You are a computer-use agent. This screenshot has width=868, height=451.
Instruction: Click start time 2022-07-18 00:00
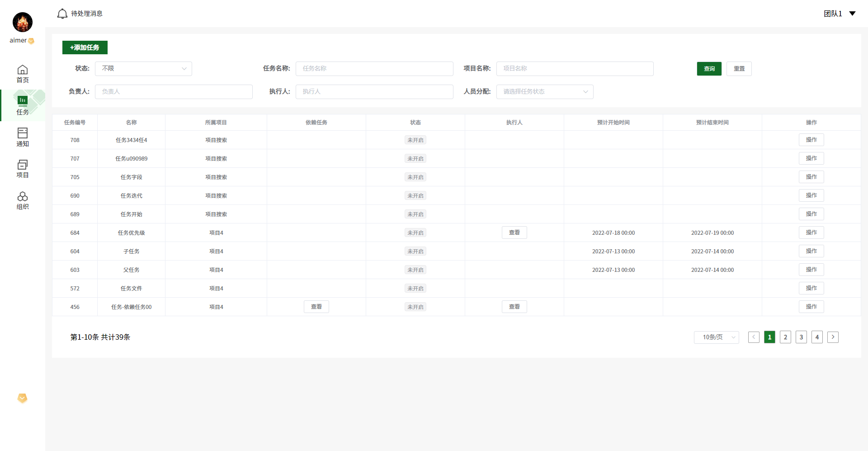pos(613,233)
